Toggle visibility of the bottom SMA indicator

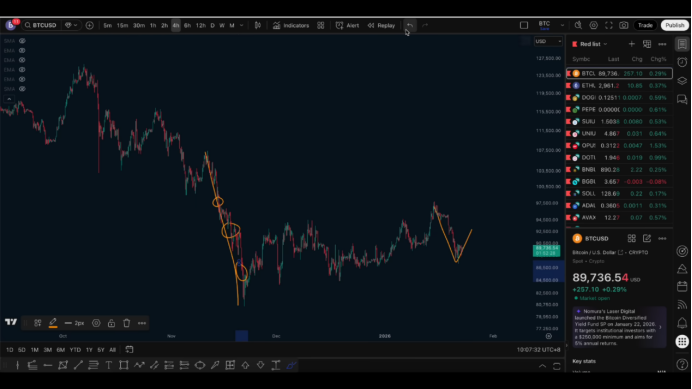22,89
